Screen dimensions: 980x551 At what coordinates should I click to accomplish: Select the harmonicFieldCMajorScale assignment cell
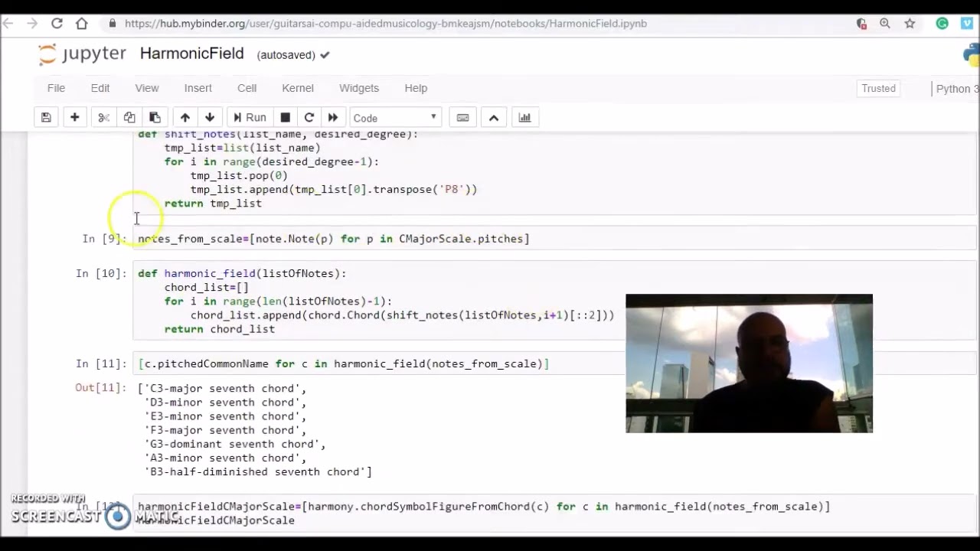[x=555, y=514]
